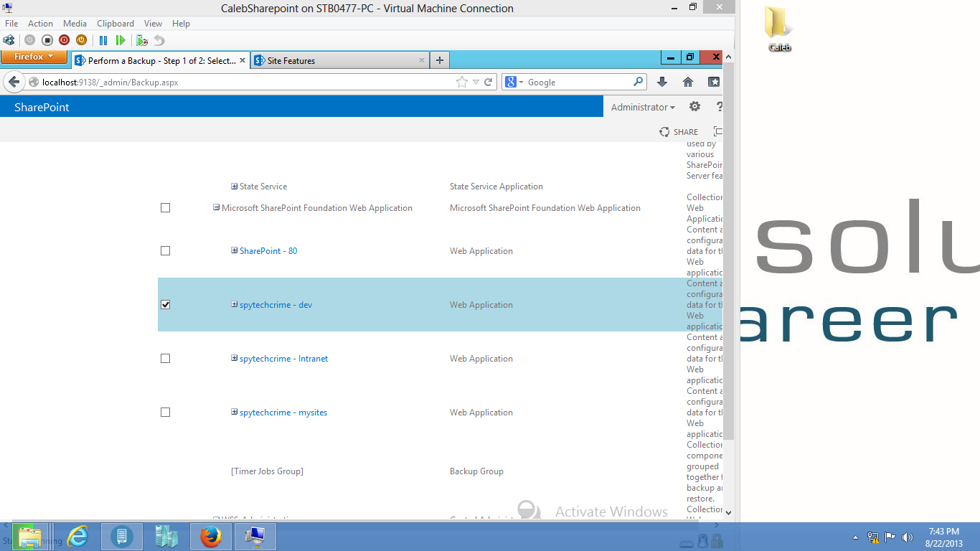The height and width of the screenshot is (551, 980).
Task: Open the Firefox Bookmarks menu icon
Action: (714, 82)
